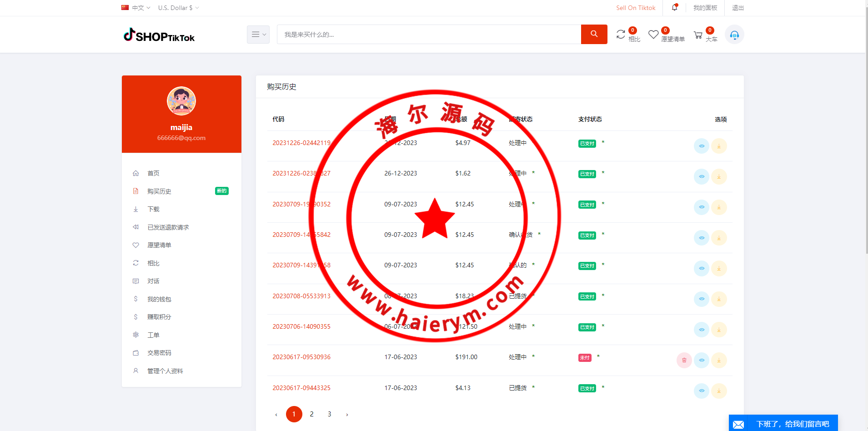View the $1.62 order via eye icon

point(702,176)
